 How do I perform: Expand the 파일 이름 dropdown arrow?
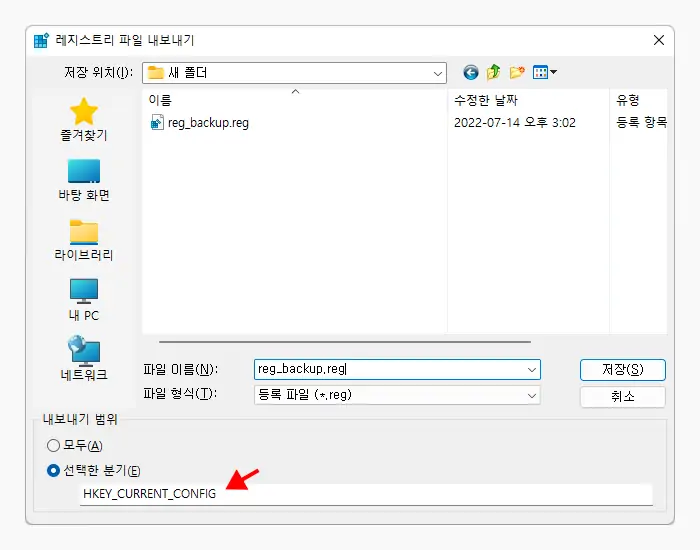click(531, 370)
